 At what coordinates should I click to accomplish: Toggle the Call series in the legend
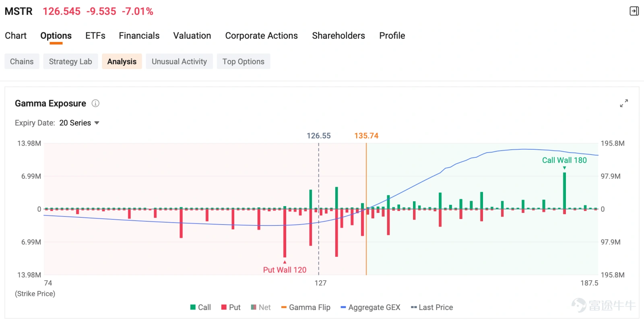click(200, 308)
